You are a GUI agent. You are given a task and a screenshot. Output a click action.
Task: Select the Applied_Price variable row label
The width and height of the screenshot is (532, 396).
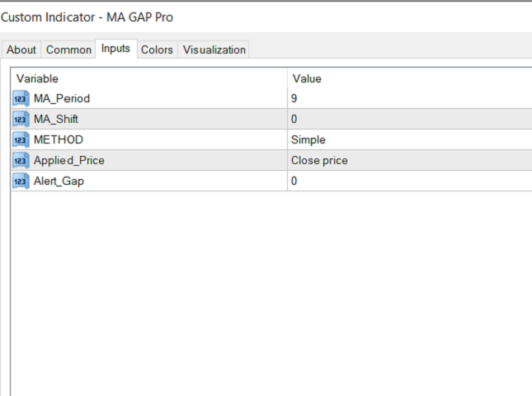pos(69,161)
